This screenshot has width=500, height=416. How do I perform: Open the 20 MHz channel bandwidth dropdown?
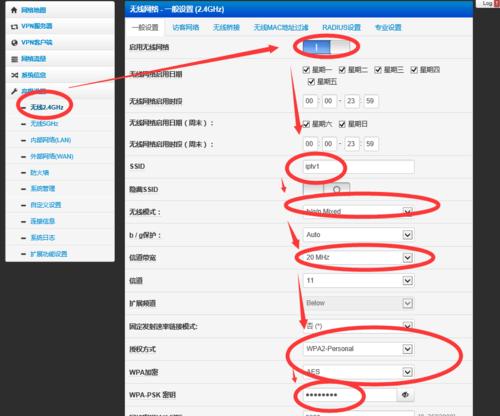coord(358,257)
